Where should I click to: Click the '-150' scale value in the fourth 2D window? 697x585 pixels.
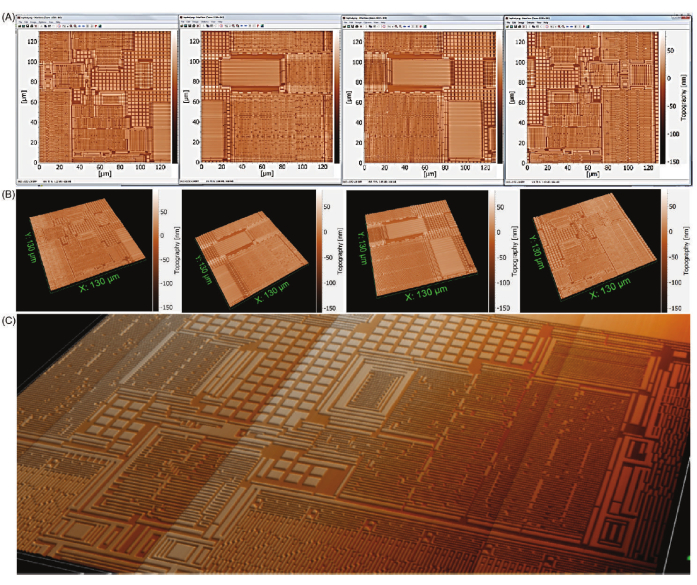[673, 161]
